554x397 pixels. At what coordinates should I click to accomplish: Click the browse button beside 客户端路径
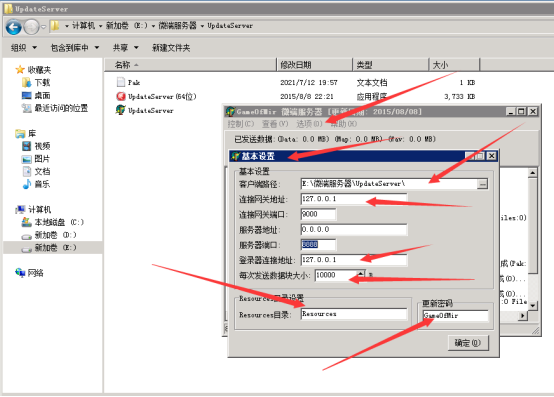[482, 184]
